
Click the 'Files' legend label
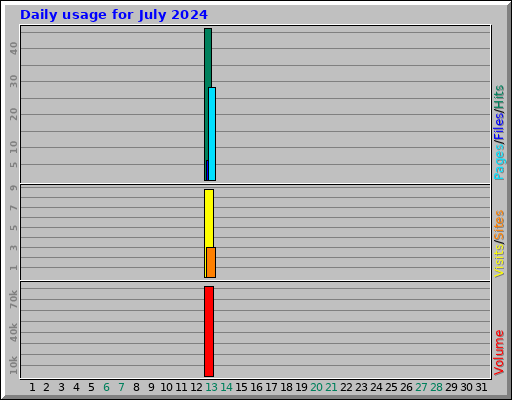[499, 126]
